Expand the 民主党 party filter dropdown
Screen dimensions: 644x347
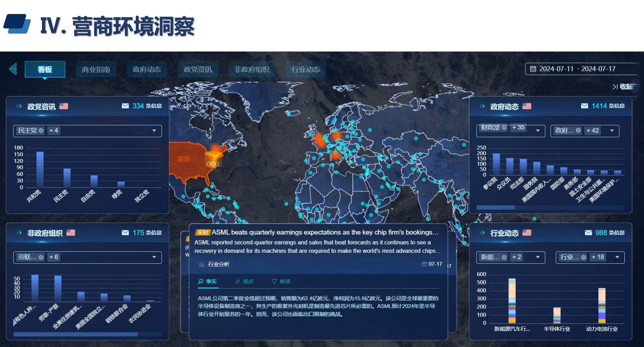click(x=154, y=131)
